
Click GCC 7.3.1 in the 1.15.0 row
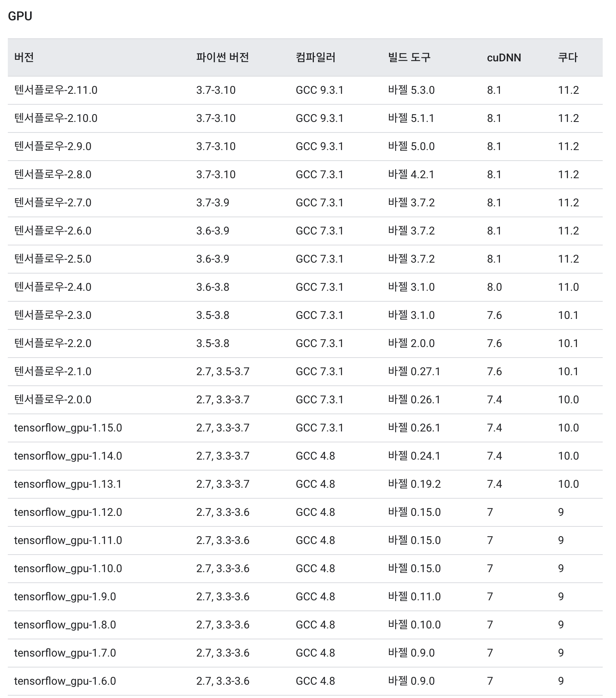click(319, 428)
